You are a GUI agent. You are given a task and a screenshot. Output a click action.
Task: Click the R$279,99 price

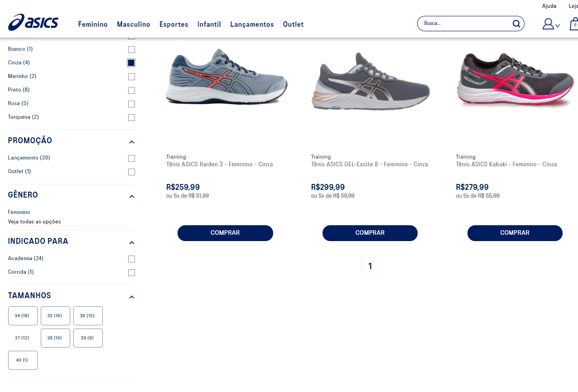click(x=472, y=187)
